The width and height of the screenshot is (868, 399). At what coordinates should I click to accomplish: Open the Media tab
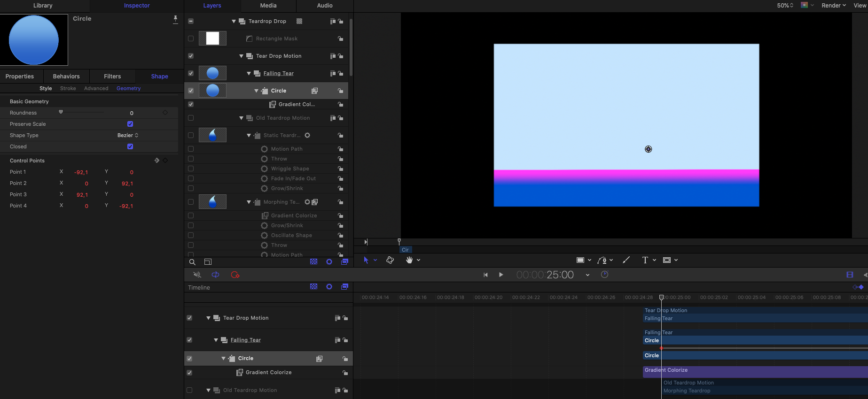268,6
